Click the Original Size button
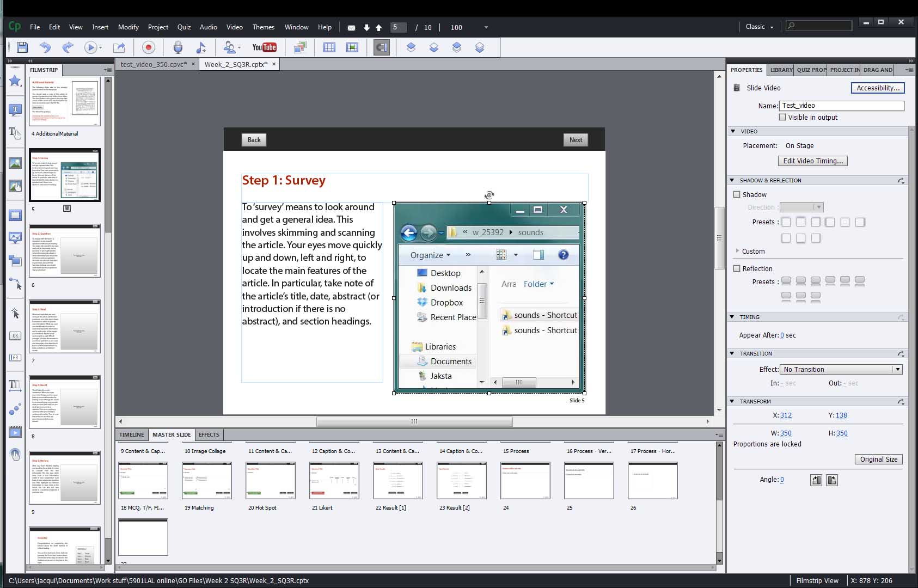 (878, 459)
